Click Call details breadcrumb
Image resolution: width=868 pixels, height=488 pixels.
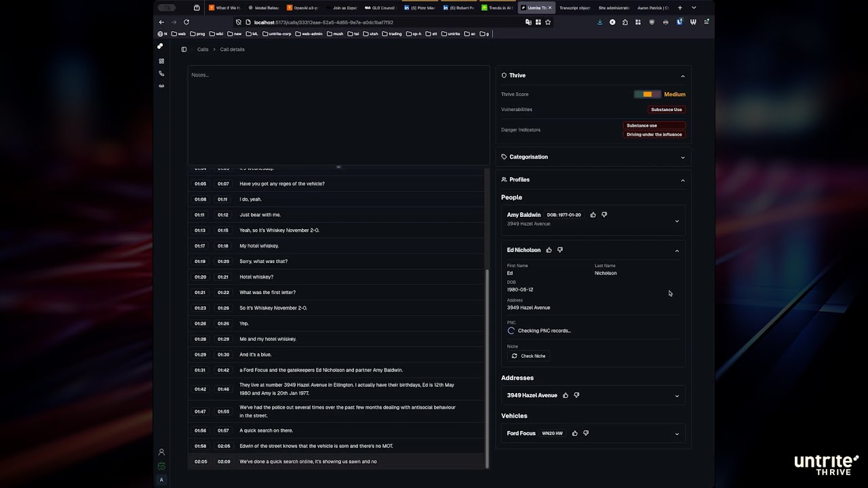232,49
